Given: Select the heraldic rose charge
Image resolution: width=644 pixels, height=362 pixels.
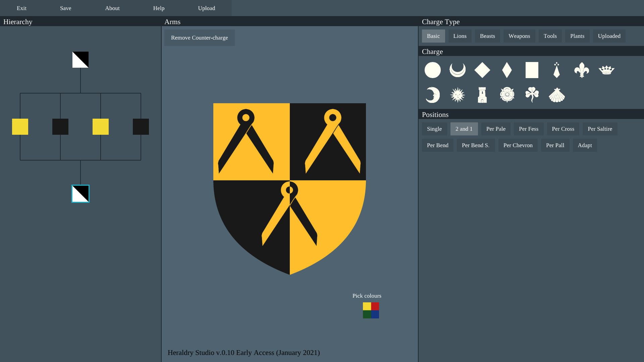Looking at the screenshot, I should click(507, 95).
